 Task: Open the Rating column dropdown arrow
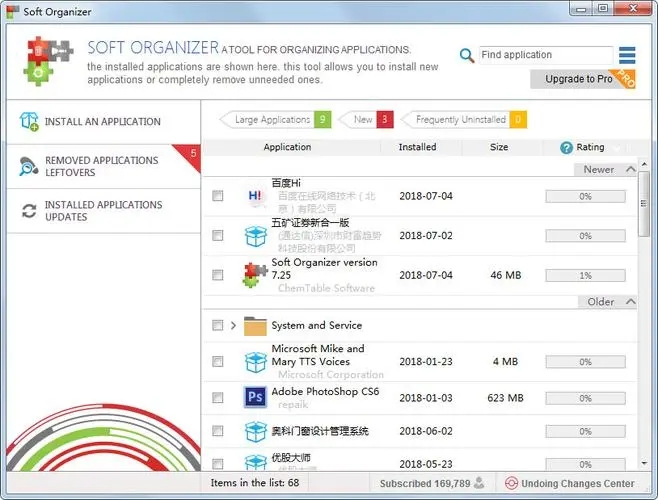click(616, 147)
